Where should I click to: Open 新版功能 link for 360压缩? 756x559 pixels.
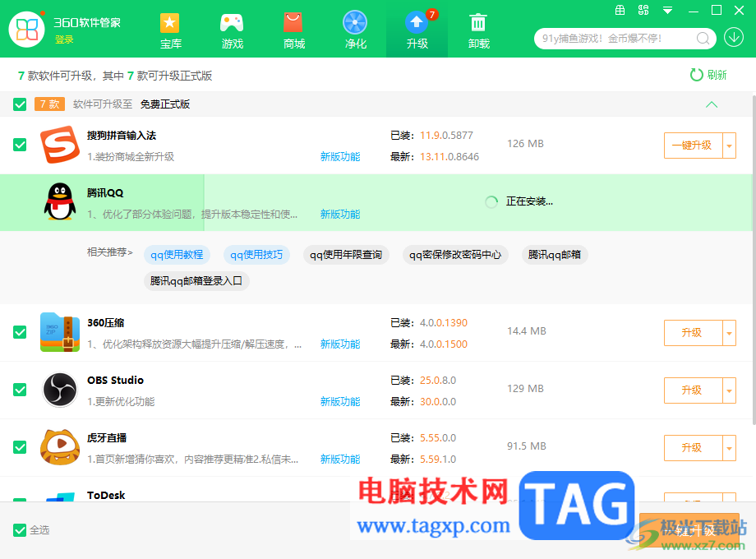[340, 344]
